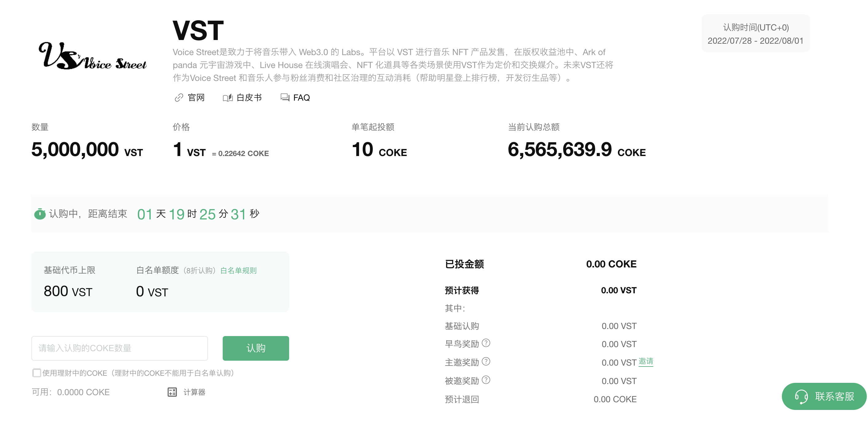868x421 pixels.
Task: Click the 2022/07/28 - 2022/08/01 date range
Action: [755, 41]
